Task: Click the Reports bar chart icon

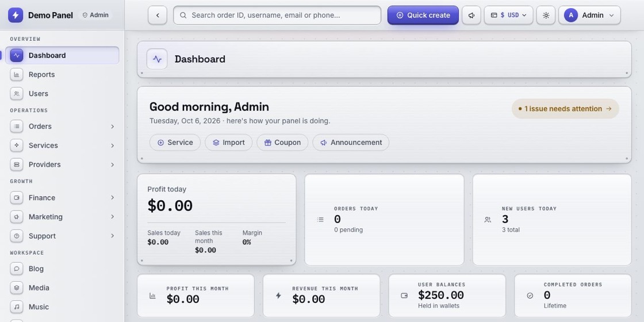Action: pyautogui.click(x=17, y=74)
